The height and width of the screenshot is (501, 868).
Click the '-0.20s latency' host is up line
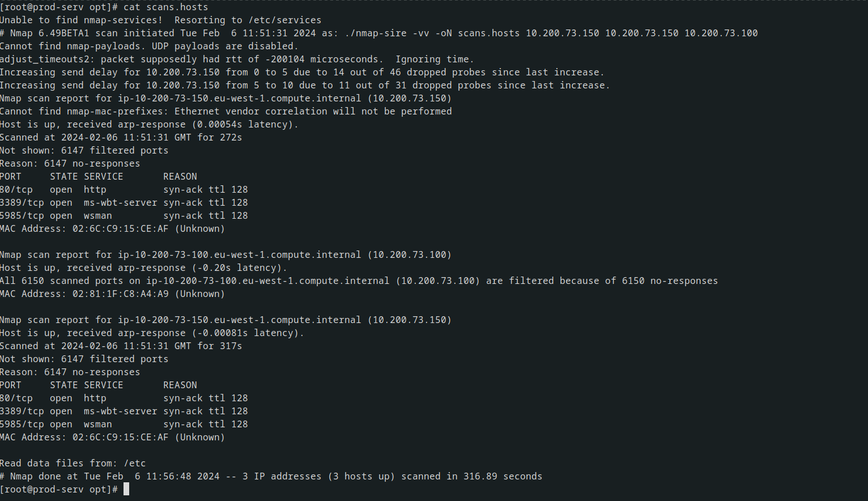tap(143, 268)
